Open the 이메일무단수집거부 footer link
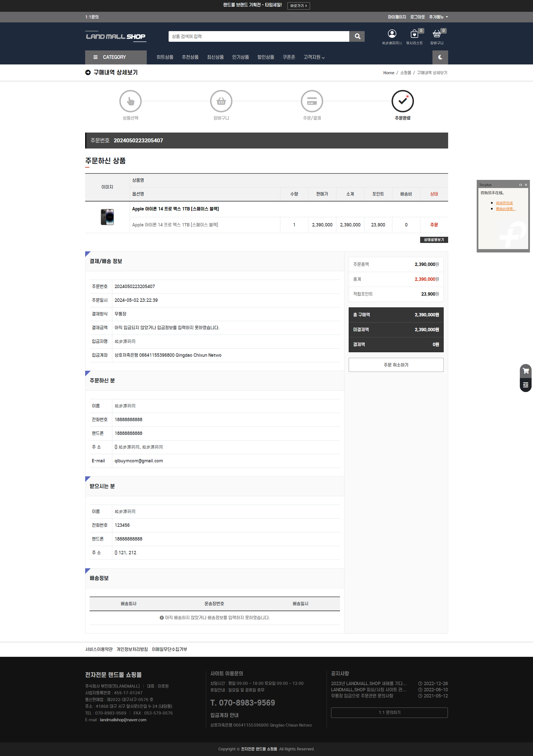The width and height of the screenshot is (533, 756). (169, 649)
